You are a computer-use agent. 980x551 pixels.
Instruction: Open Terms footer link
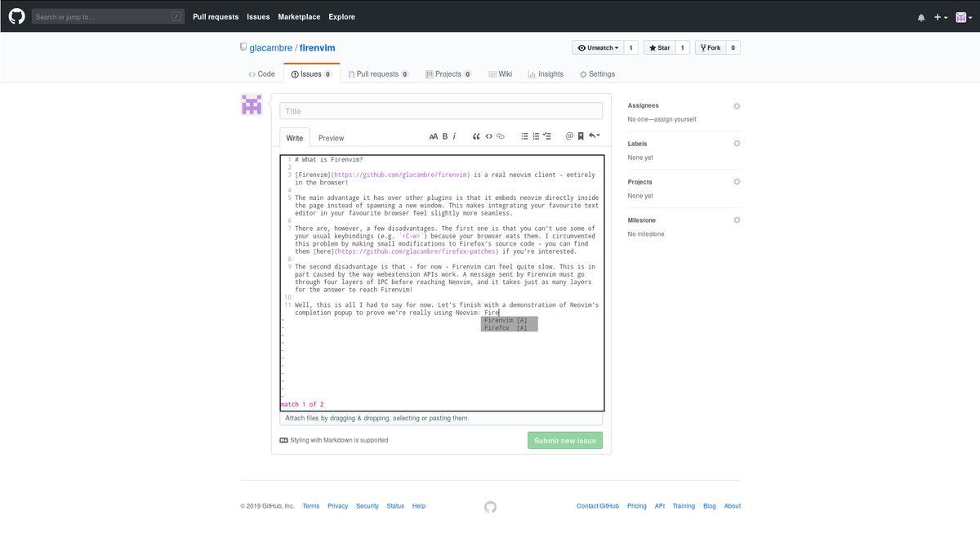311,506
